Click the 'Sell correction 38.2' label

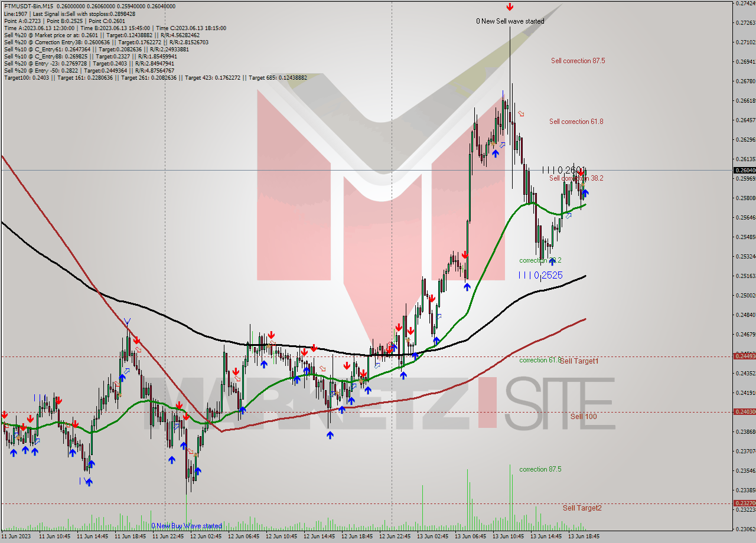[576, 178]
